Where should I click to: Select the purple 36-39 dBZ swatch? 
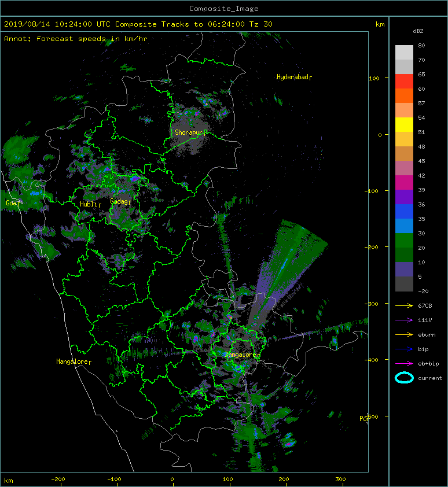coord(404,197)
